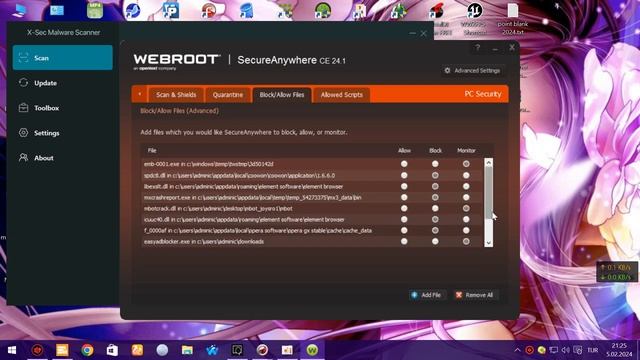Image resolution: width=640 pixels, height=360 pixels.
Task: Set easyadblocker.exe to Block
Action: click(435, 241)
